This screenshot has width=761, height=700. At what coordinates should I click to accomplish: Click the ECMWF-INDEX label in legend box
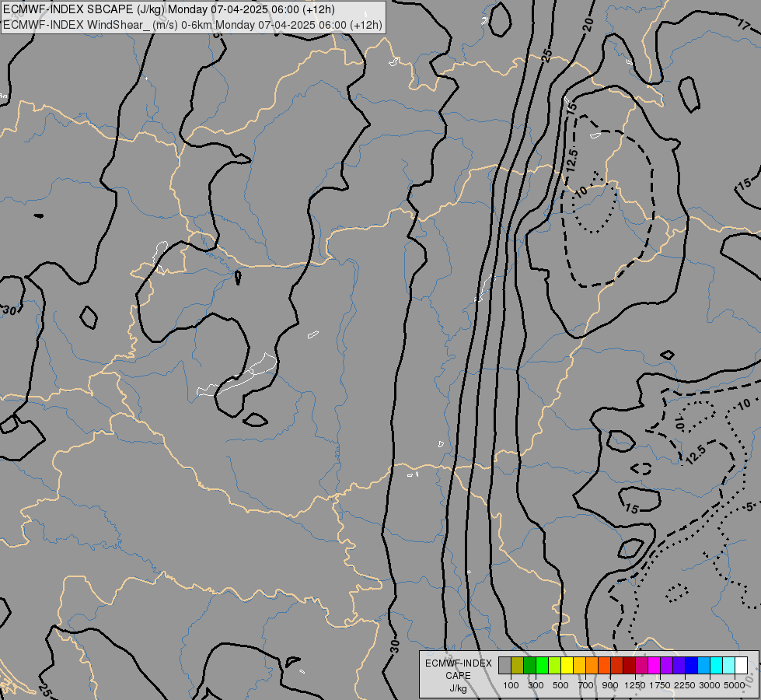point(458,663)
